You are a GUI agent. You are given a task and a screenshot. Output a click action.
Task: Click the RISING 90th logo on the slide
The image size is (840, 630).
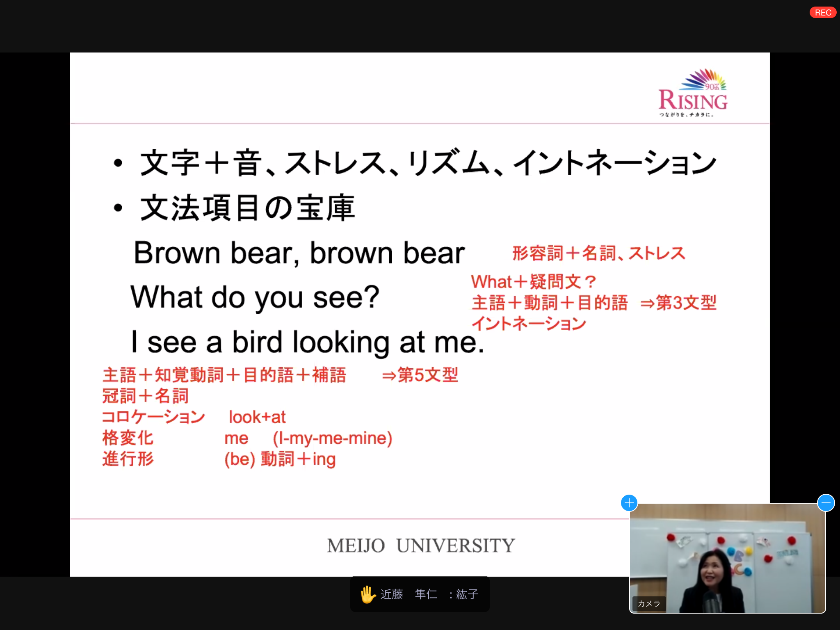point(693,93)
